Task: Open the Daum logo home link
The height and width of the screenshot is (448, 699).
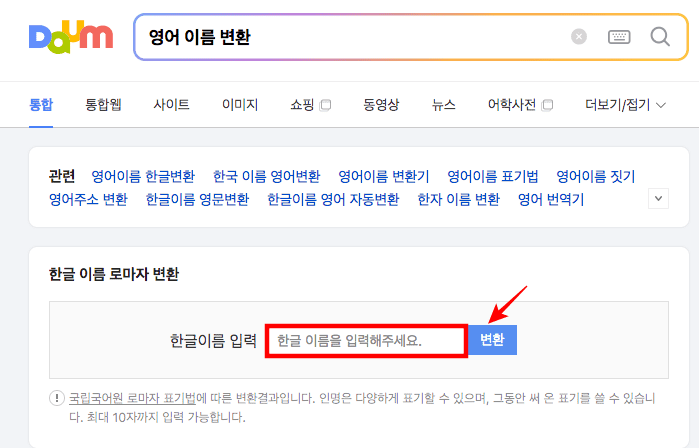Action: click(x=71, y=37)
